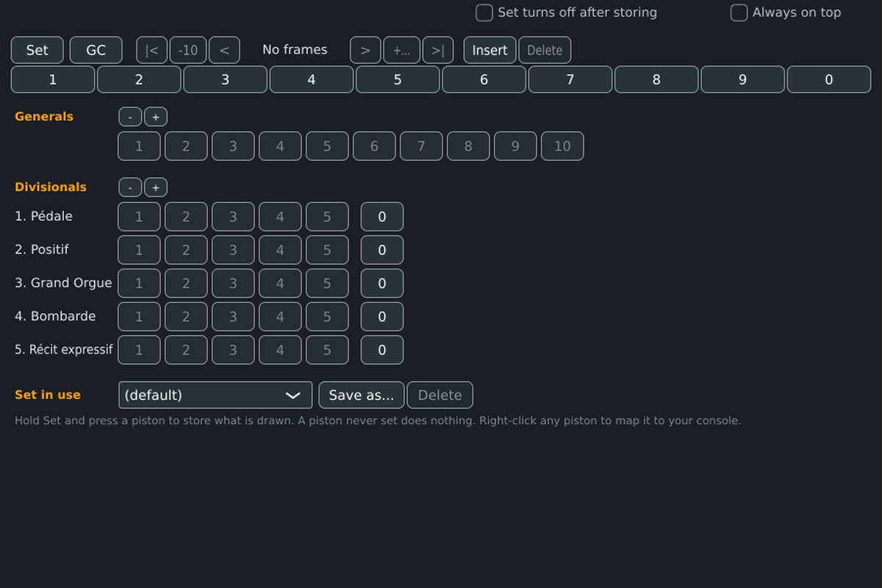Activate Bombarde divisional piston 4

click(280, 317)
